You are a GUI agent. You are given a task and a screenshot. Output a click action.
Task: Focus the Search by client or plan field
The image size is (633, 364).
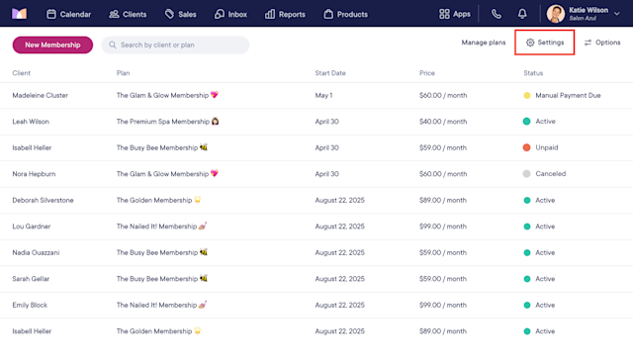[175, 45]
